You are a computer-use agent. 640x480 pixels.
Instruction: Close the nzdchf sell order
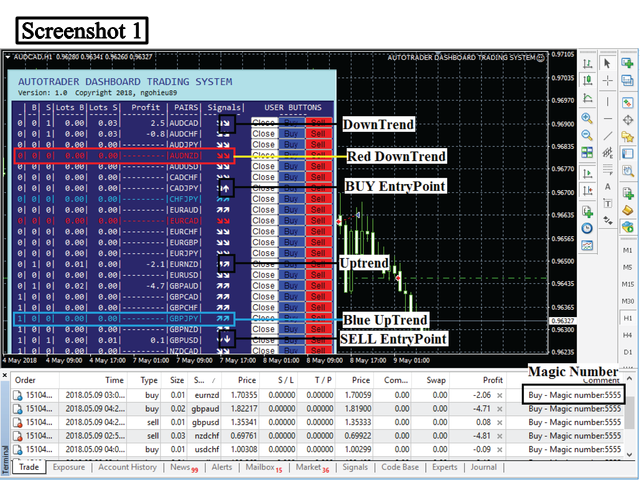click(500, 436)
